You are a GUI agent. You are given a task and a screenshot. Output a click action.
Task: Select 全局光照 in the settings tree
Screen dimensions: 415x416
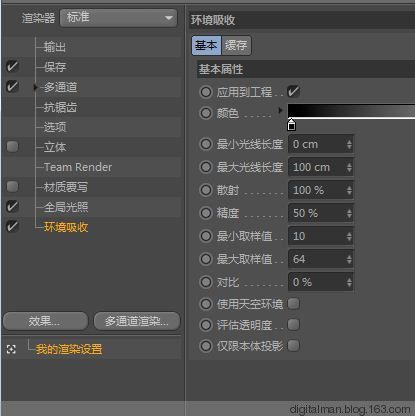click(66, 207)
